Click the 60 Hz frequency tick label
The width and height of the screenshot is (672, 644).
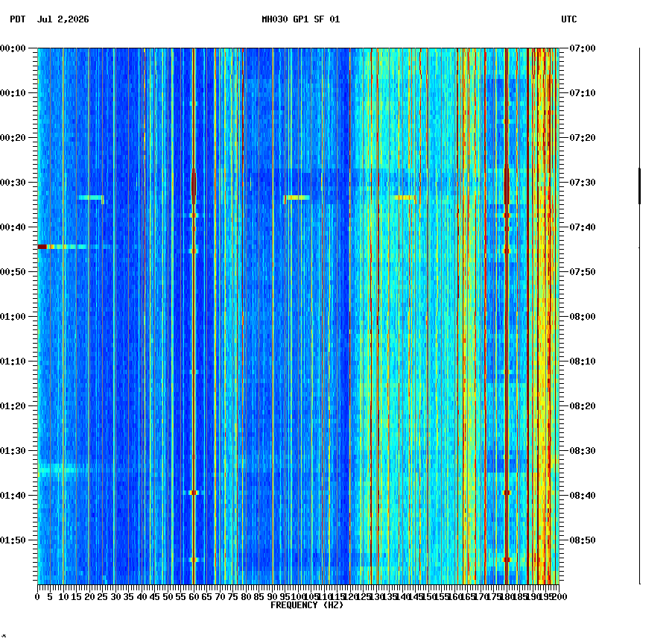coord(194,597)
